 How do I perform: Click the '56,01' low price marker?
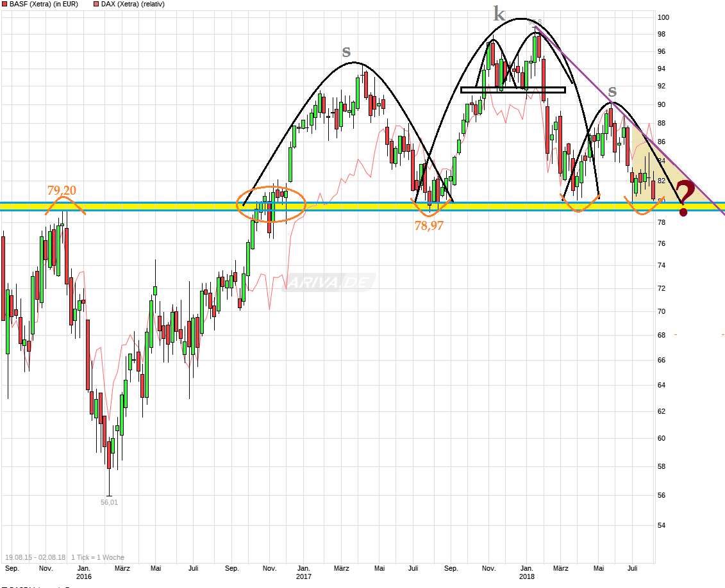point(109,502)
